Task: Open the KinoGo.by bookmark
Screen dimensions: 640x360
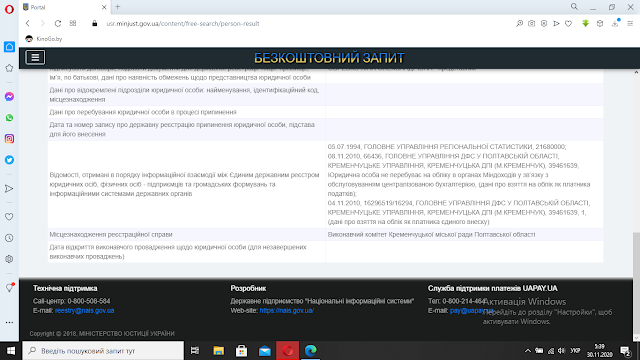Action: tap(44, 39)
